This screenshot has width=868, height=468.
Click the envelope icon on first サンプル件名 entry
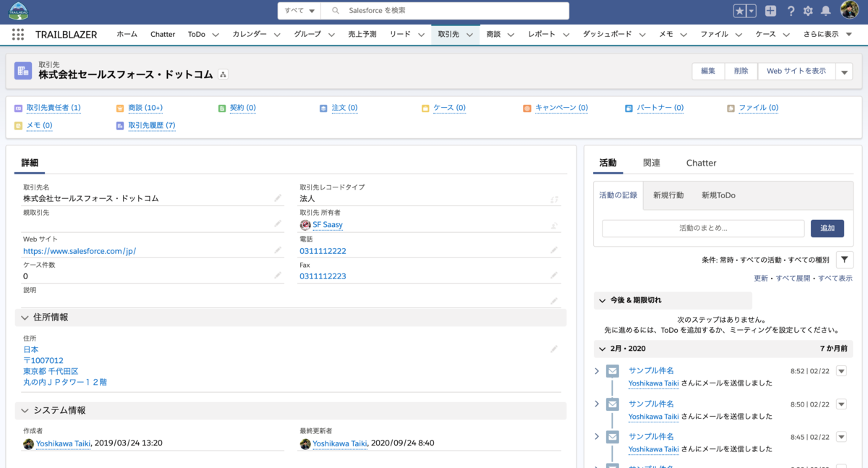tap(613, 370)
